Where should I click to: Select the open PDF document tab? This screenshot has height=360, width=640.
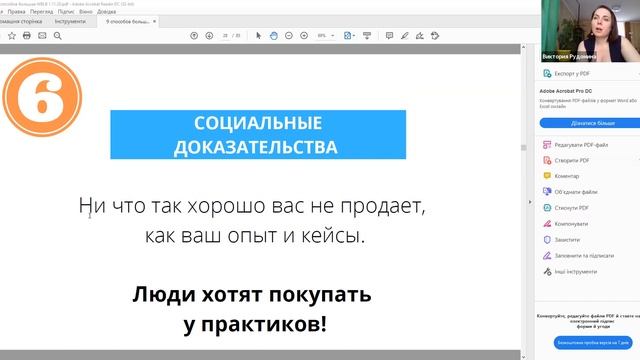tap(127, 22)
